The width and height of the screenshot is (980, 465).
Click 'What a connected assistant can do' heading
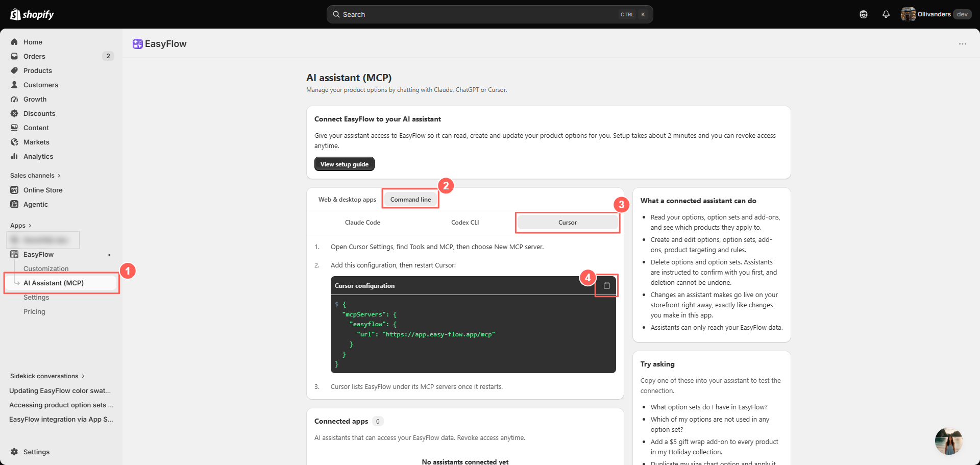click(698, 201)
